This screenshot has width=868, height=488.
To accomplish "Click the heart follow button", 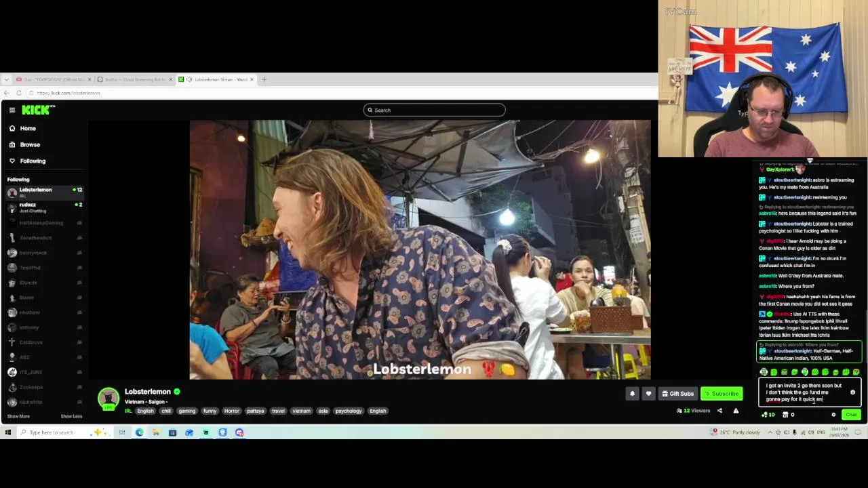I will (648, 393).
